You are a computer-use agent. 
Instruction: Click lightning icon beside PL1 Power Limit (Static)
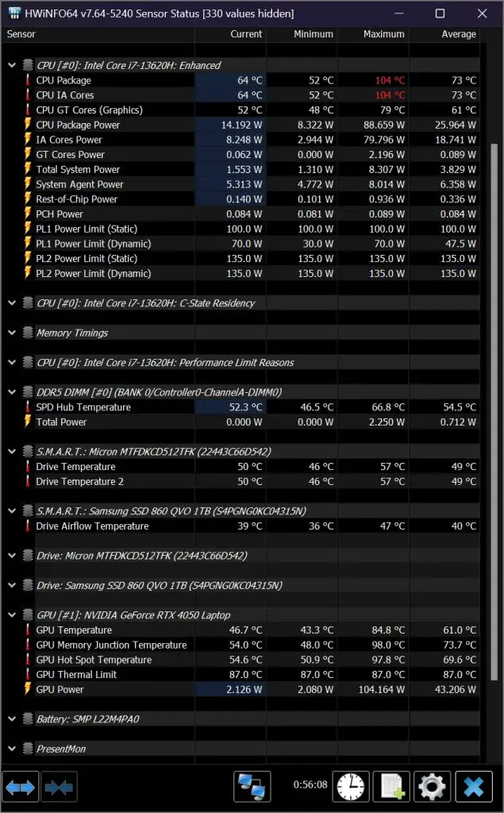coord(28,229)
